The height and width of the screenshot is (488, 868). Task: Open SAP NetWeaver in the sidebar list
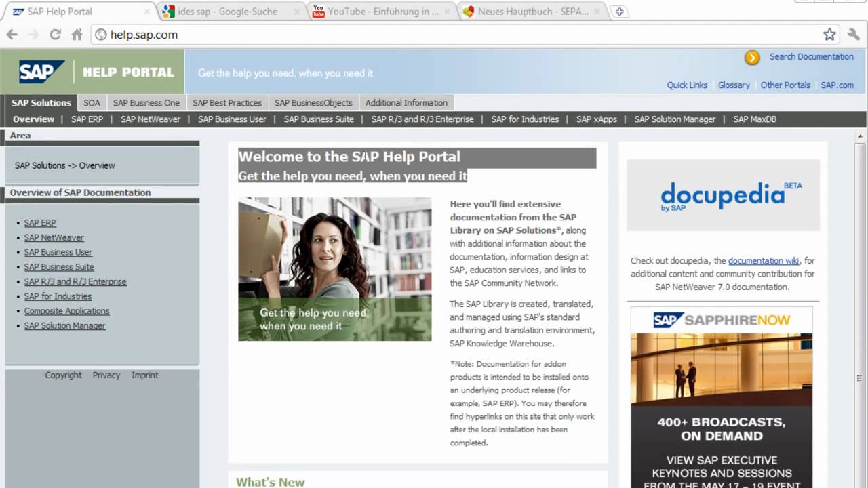(x=54, y=238)
